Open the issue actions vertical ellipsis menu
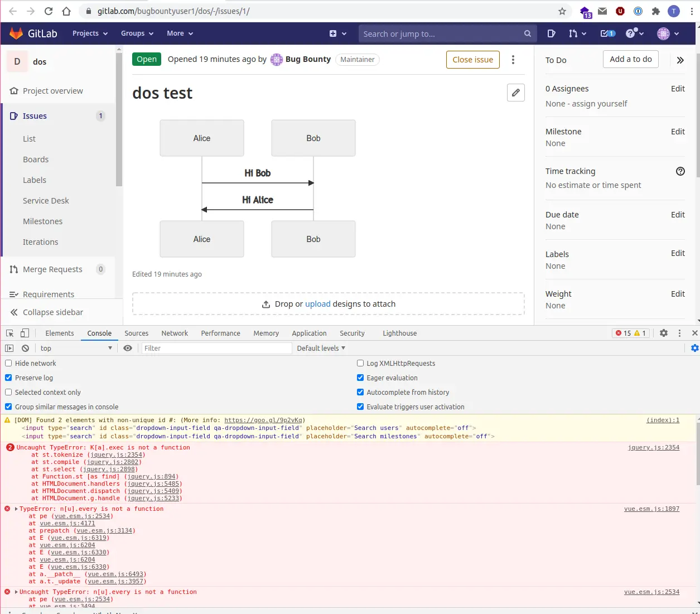 pyautogui.click(x=513, y=60)
